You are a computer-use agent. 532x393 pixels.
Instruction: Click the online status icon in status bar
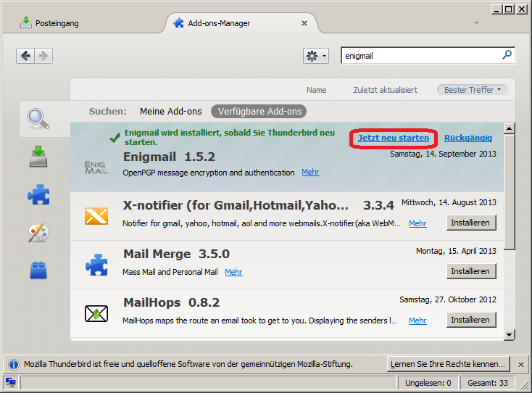click(10, 382)
